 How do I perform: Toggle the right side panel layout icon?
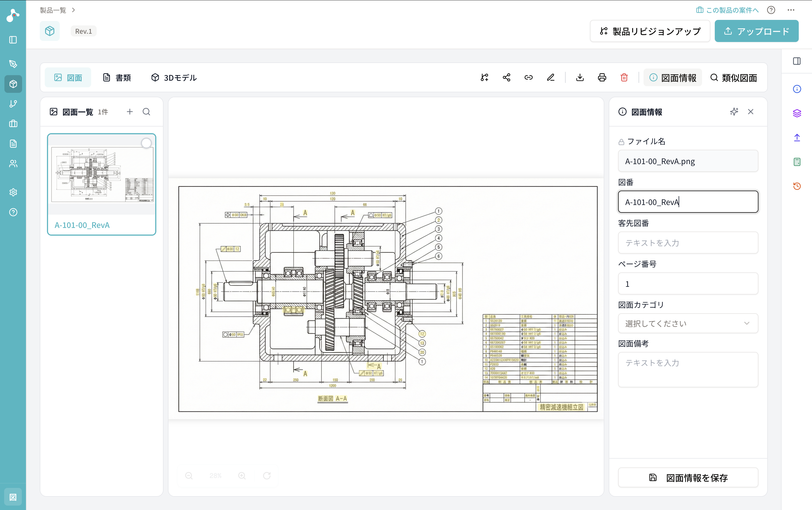[797, 61]
